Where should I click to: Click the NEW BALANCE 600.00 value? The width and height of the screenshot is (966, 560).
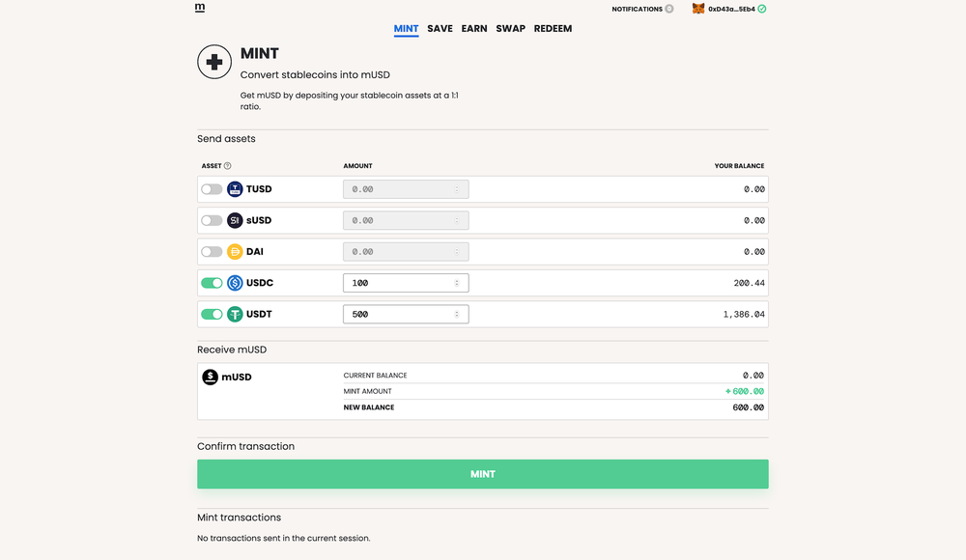pyautogui.click(x=748, y=407)
